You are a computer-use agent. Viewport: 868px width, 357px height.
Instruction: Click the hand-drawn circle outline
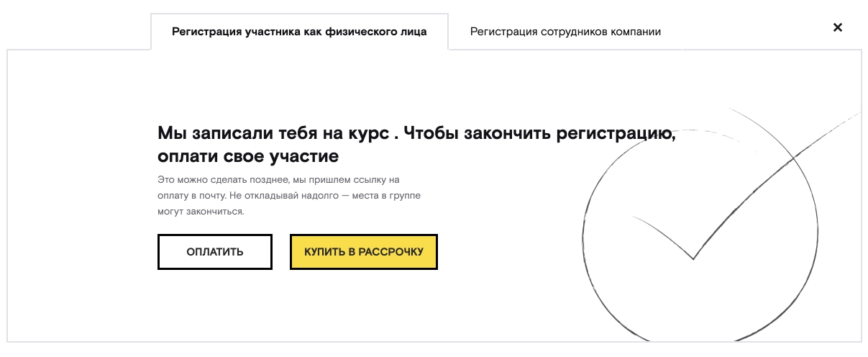pyautogui.click(x=700, y=225)
